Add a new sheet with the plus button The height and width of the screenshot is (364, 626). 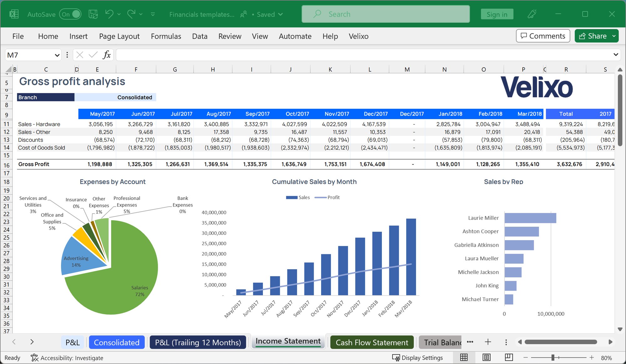point(488,342)
